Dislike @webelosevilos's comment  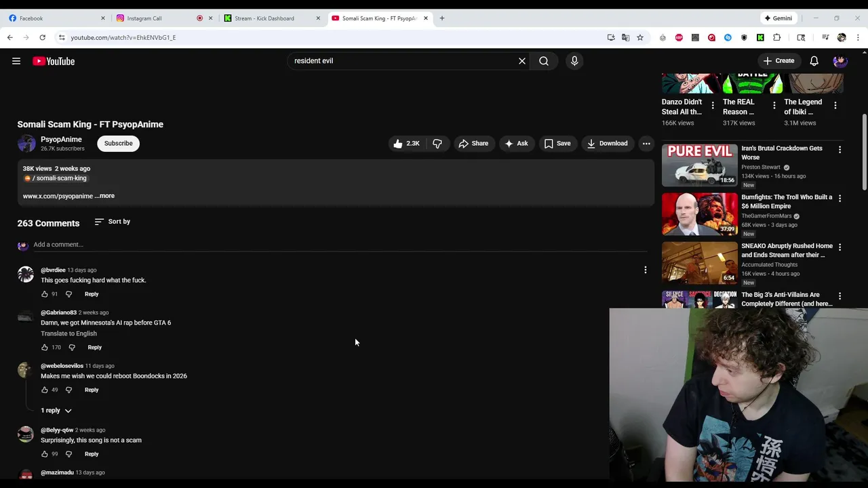coord(68,390)
